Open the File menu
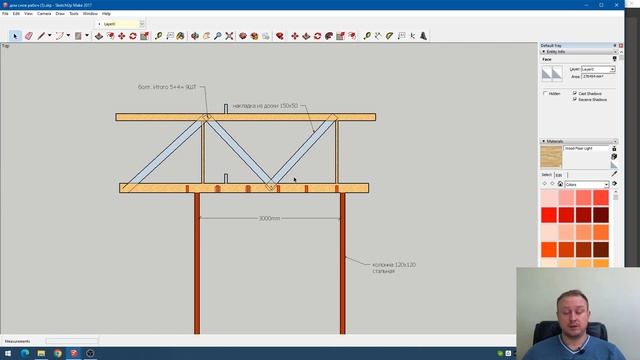This screenshot has height=360, width=640. click(x=5, y=13)
